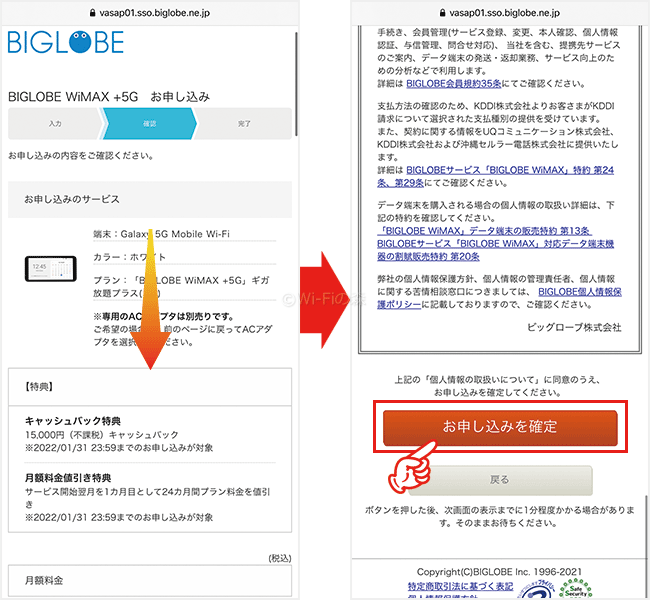This screenshot has width=650, height=600.
Task: Click the ビッグローブ株式会社 signature text
Action: click(x=574, y=327)
